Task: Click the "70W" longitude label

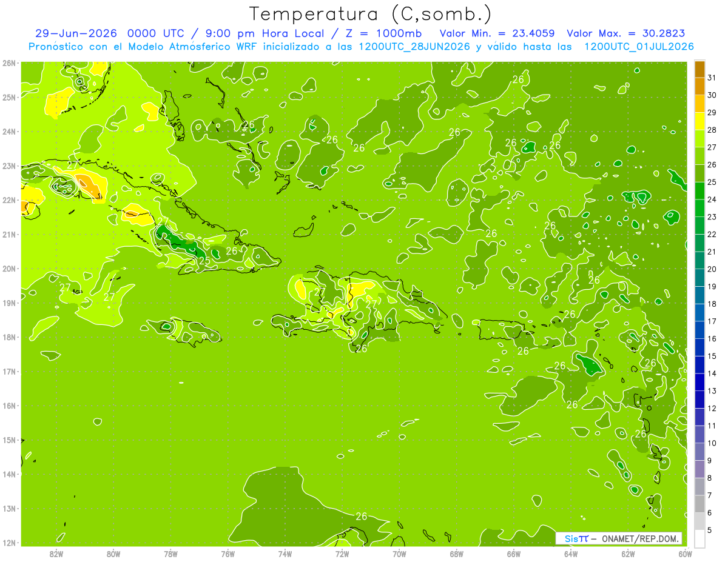Action: coord(399,553)
